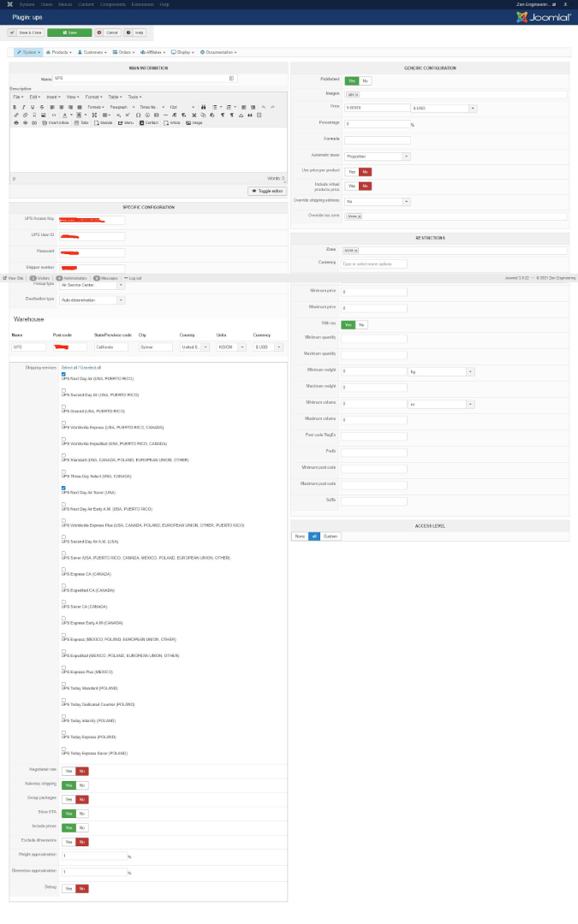Click the Help button
Image resolution: width=578 pixels, height=924 pixels.
[135, 33]
